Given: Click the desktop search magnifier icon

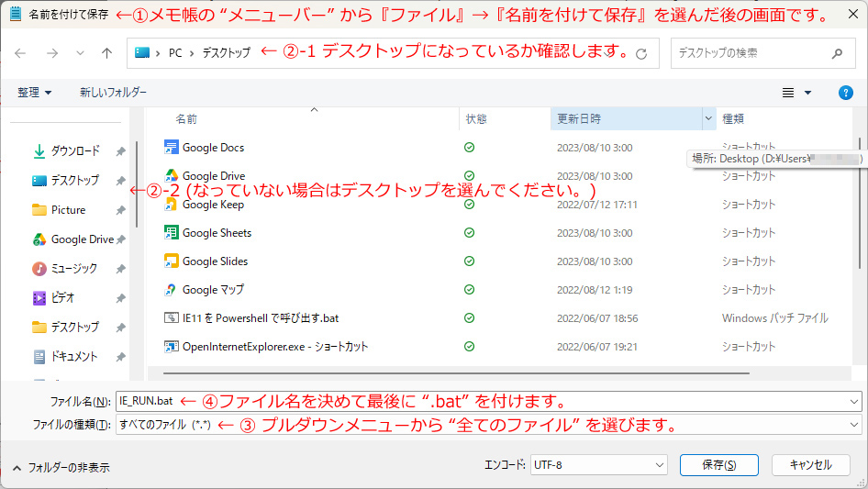Looking at the screenshot, I should (837, 53).
